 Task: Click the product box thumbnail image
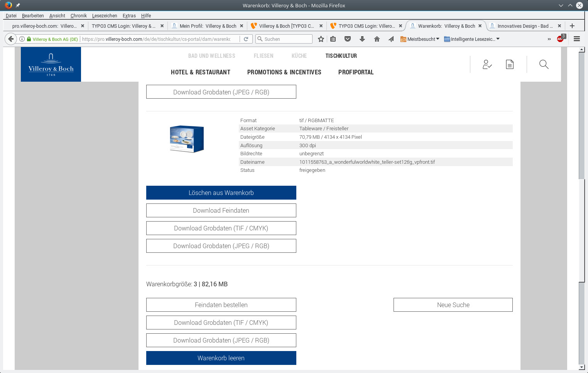point(187,139)
